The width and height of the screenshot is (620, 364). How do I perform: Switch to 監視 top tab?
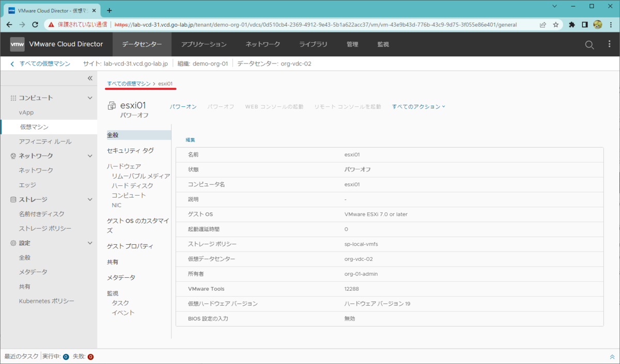383,44
